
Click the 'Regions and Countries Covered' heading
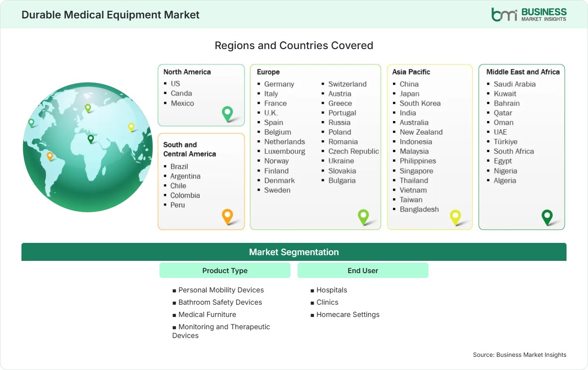(x=294, y=46)
